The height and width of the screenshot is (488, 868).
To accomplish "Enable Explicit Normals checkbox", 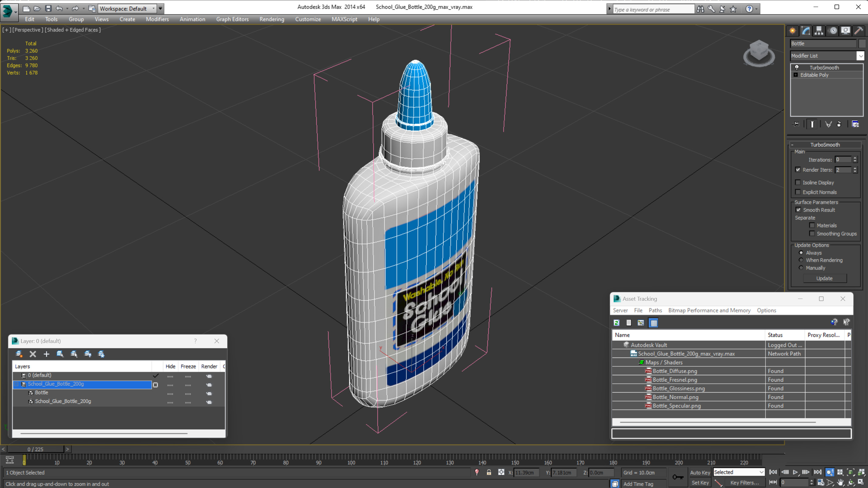I will click(798, 192).
